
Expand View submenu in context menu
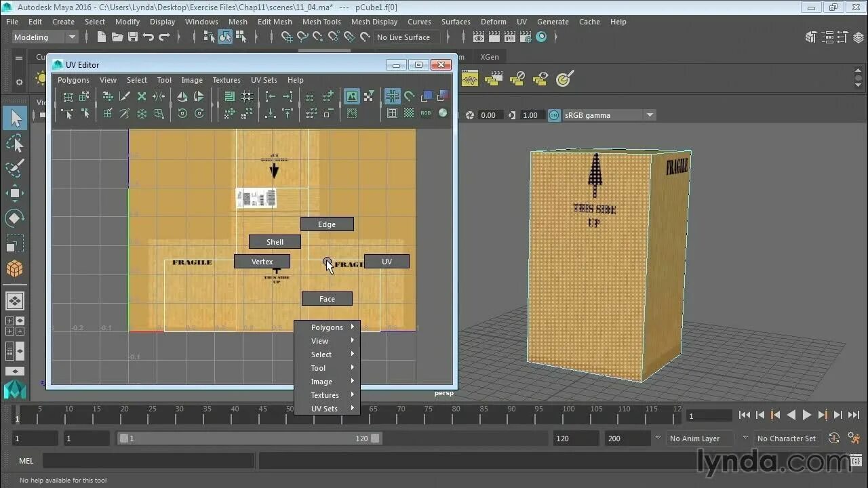[327, 341]
